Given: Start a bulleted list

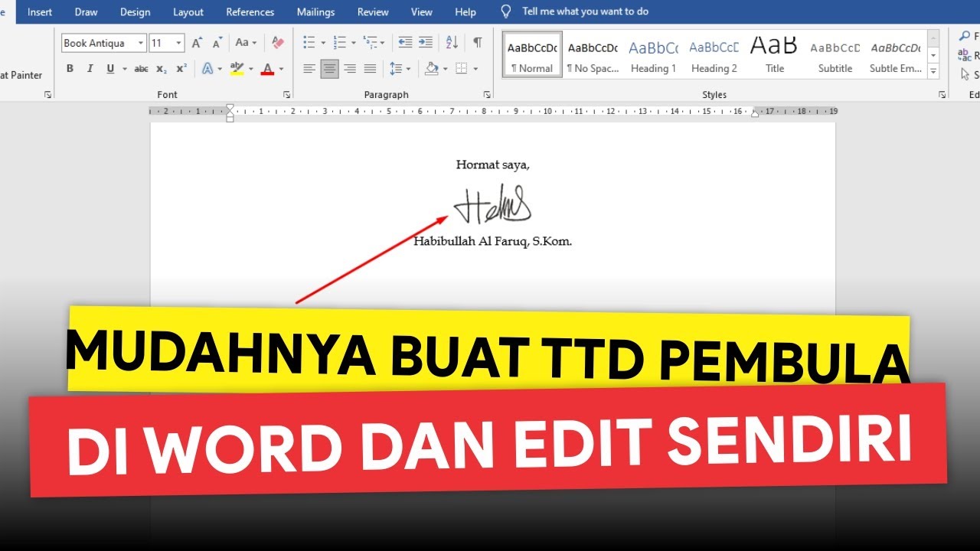Looking at the screenshot, I should [x=309, y=43].
